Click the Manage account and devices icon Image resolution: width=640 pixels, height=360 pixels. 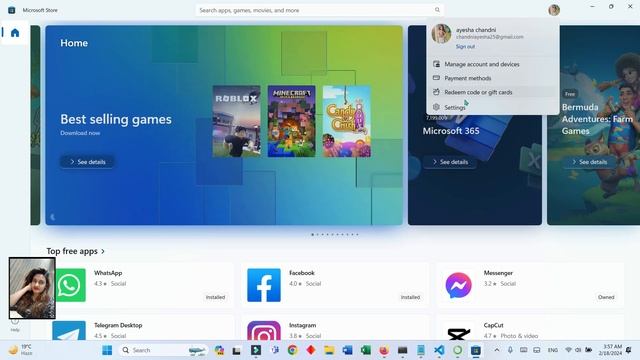(436, 64)
